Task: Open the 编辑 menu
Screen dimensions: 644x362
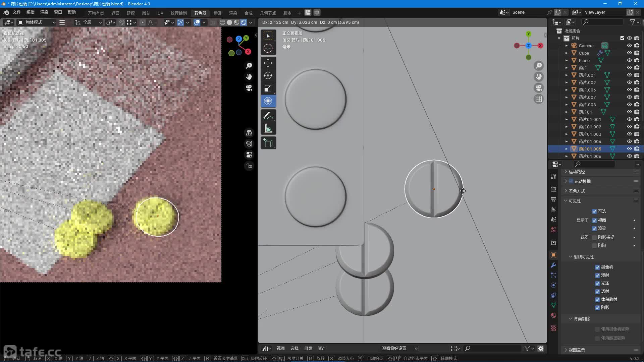Action: click(x=31, y=12)
